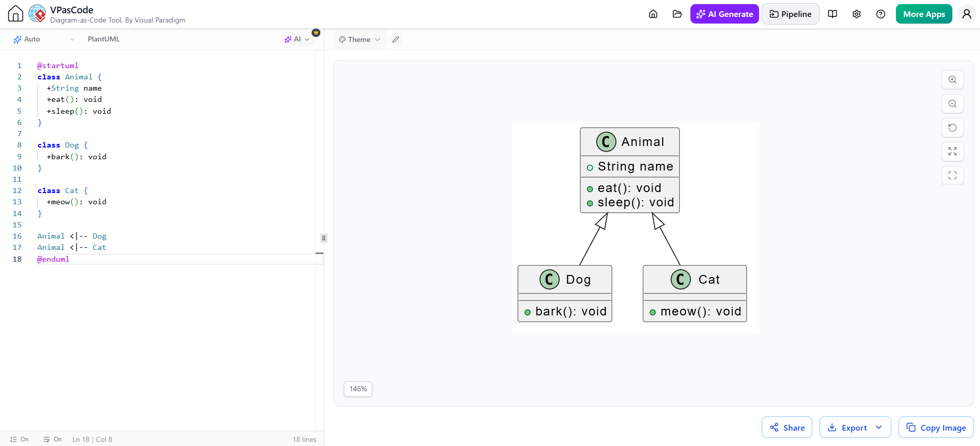Click the pencil edit icon beside Theme
Viewport: 980px width, 446px height.
(x=396, y=39)
